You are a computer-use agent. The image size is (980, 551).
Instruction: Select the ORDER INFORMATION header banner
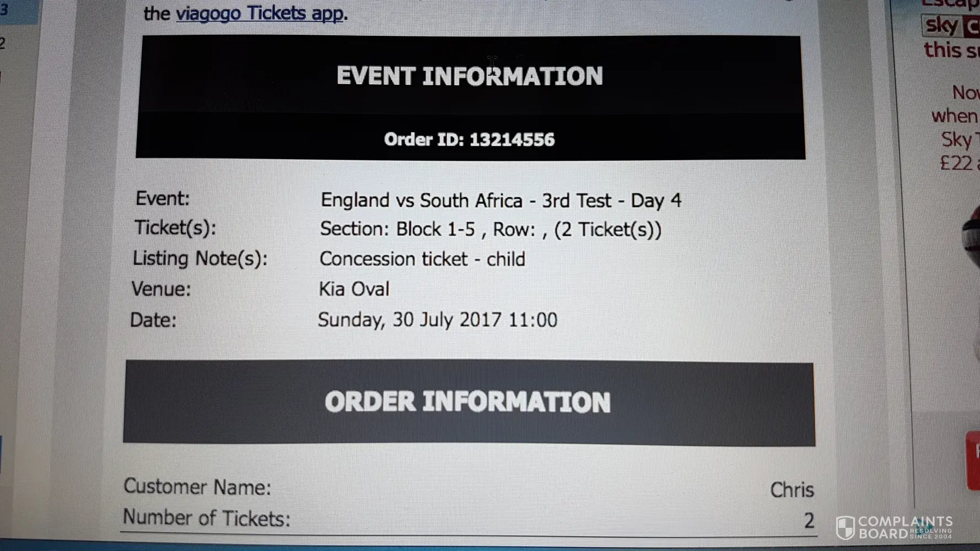tap(467, 402)
